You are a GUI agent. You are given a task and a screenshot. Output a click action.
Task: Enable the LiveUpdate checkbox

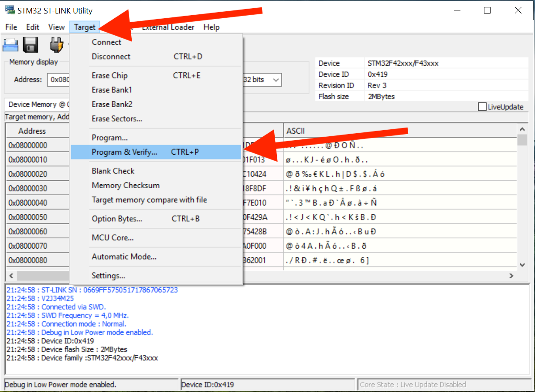coord(482,107)
